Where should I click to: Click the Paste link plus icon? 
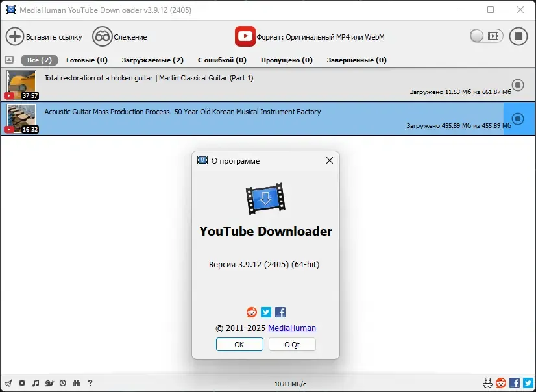[x=15, y=36]
